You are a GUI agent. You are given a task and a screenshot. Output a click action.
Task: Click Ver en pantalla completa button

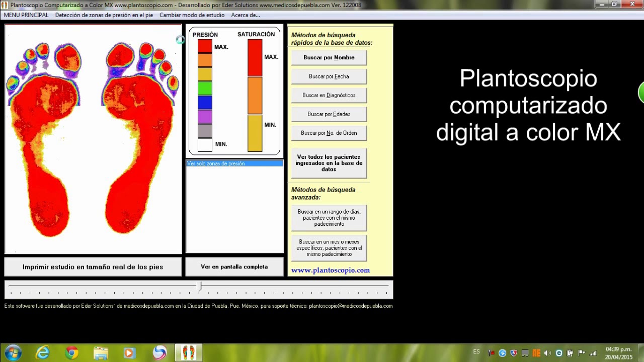click(x=234, y=267)
